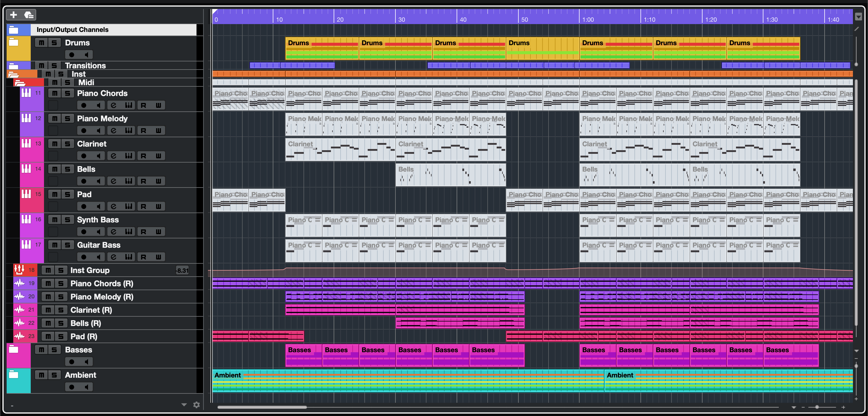Click the Add Track plus button
This screenshot has height=416, width=868.
tap(14, 15)
